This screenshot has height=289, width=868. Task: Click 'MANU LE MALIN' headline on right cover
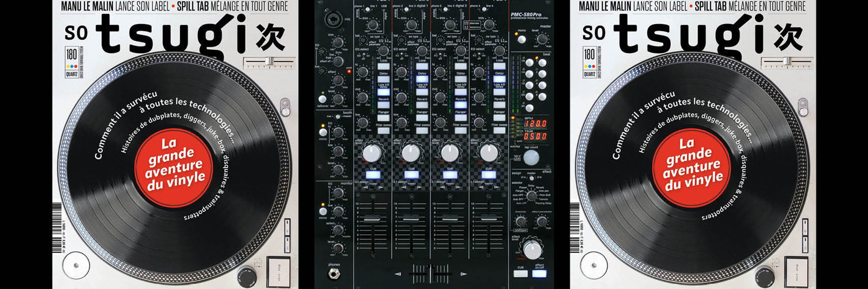[x=605, y=6]
